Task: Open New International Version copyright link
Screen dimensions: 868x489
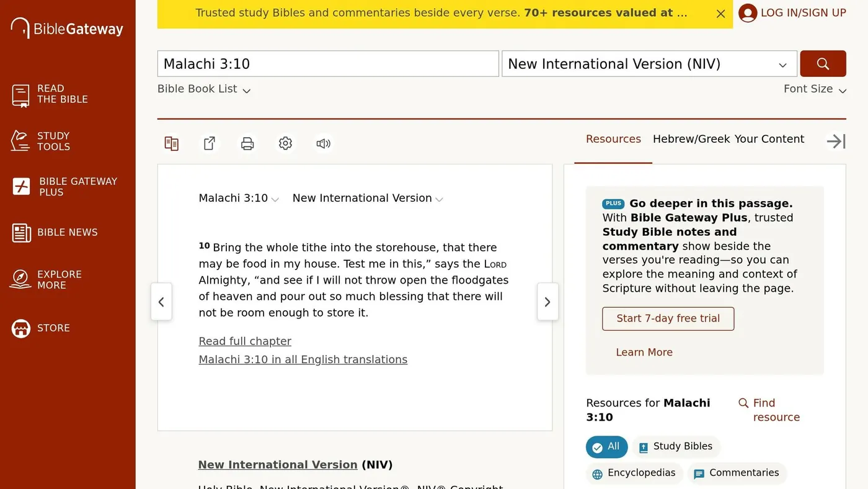Action: click(x=278, y=465)
